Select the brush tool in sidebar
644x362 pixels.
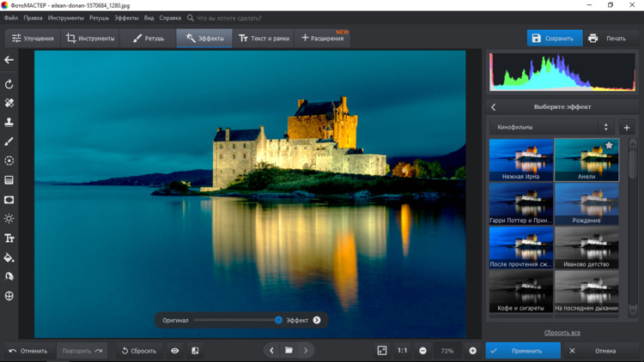9,142
